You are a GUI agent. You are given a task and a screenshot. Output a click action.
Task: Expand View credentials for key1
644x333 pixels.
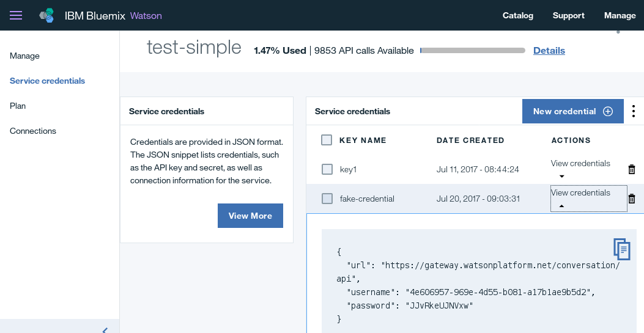(580, 169)
